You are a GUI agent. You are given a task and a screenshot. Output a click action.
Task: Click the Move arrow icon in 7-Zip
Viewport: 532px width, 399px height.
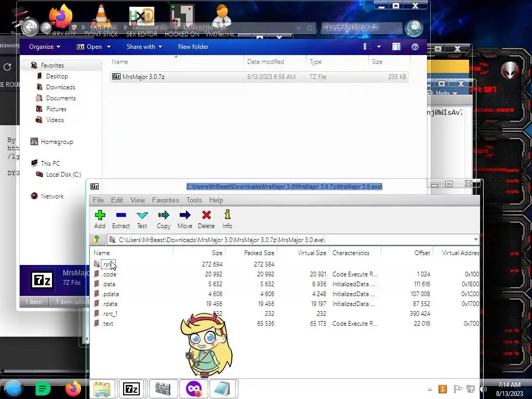185,219
